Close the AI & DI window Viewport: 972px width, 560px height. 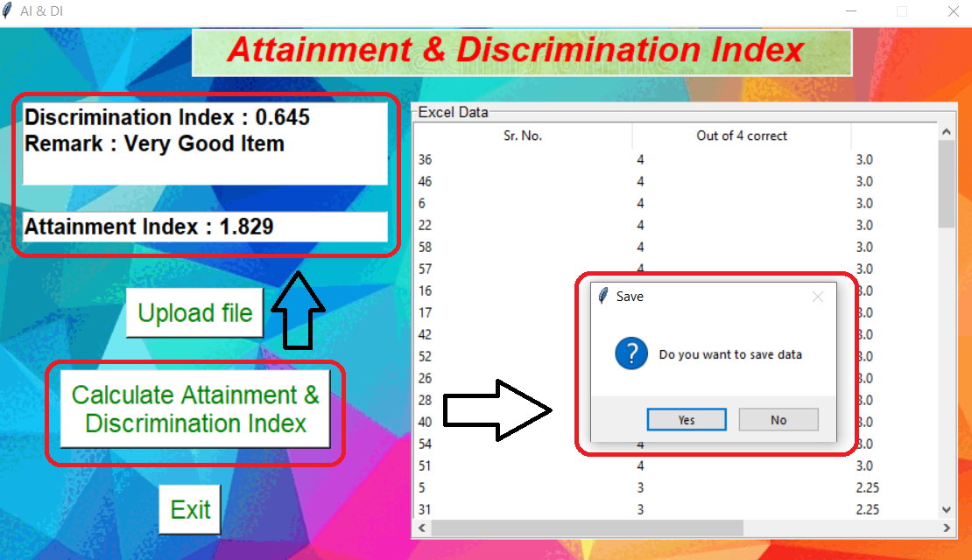pos(954,11)
